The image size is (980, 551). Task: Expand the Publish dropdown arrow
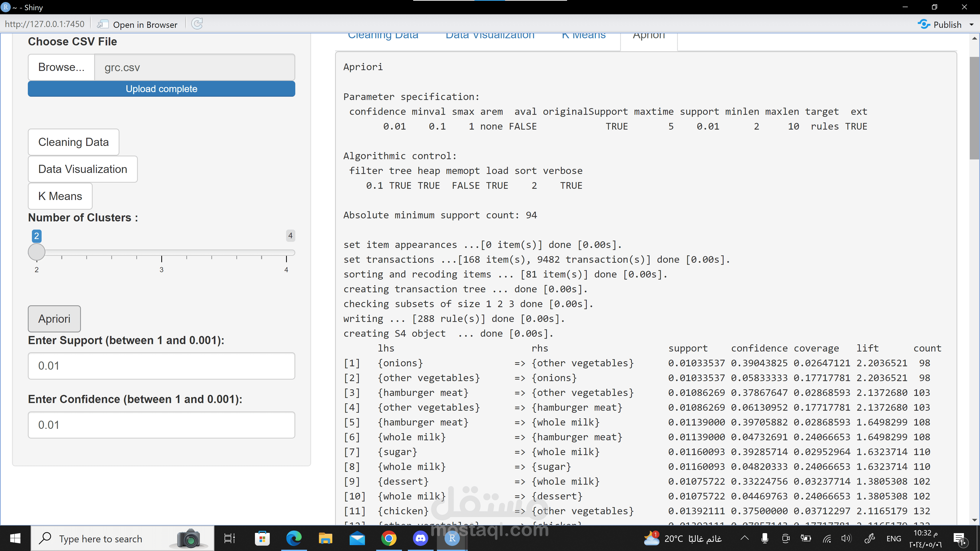pyautogui.click(x=971, y=24)
